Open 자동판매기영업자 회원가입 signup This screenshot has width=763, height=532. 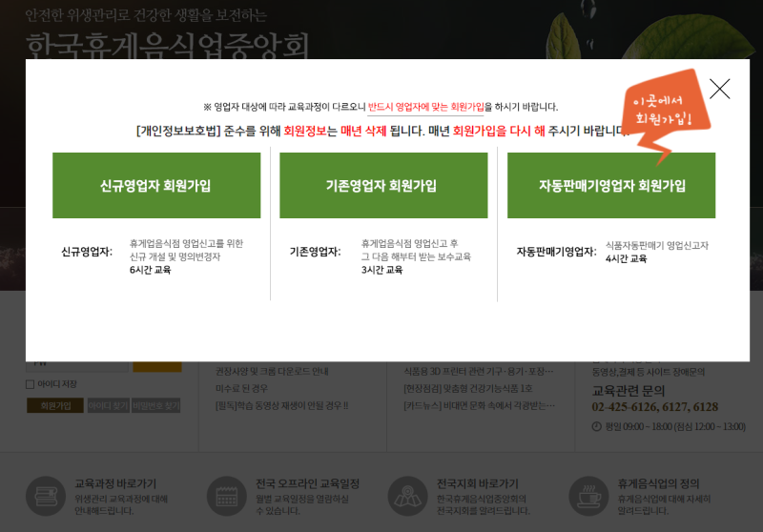pos(611,185)
